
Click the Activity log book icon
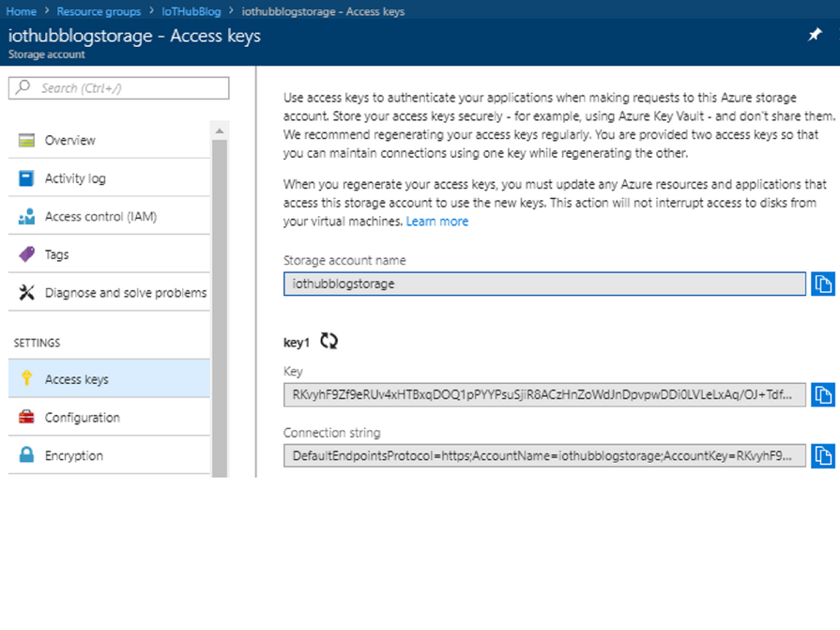pyautogui.click(x=26, y=178)
